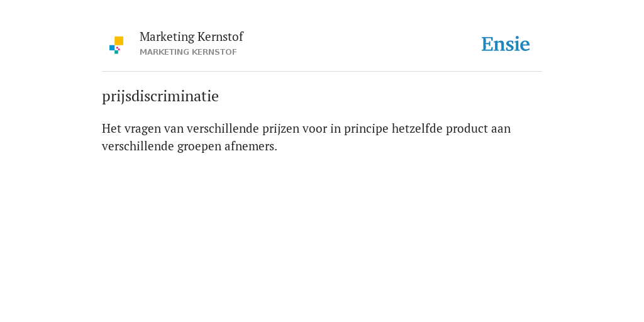Click the yellow square in the logo
Screen dimensions: 644x322
pyautogui.click(x=119, y=41)
